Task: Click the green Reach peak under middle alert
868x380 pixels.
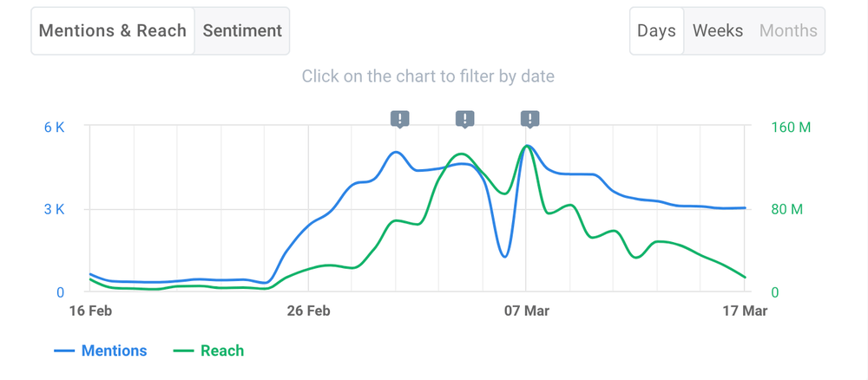Action: [461, 154]
